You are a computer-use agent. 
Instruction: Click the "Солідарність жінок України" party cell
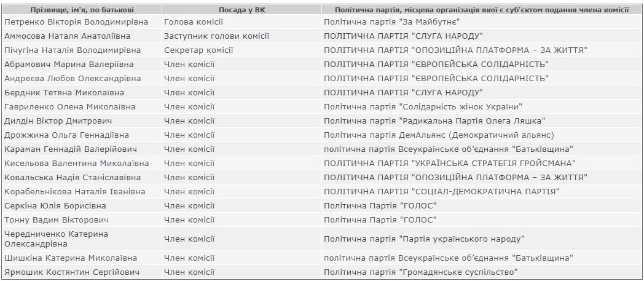point(423,106)
